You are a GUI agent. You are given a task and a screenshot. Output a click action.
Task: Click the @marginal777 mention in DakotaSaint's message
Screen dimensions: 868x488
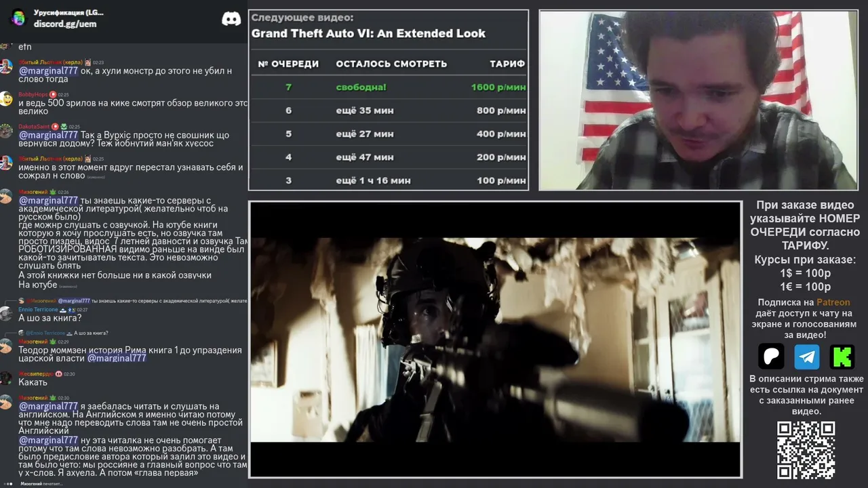(48, 135)
